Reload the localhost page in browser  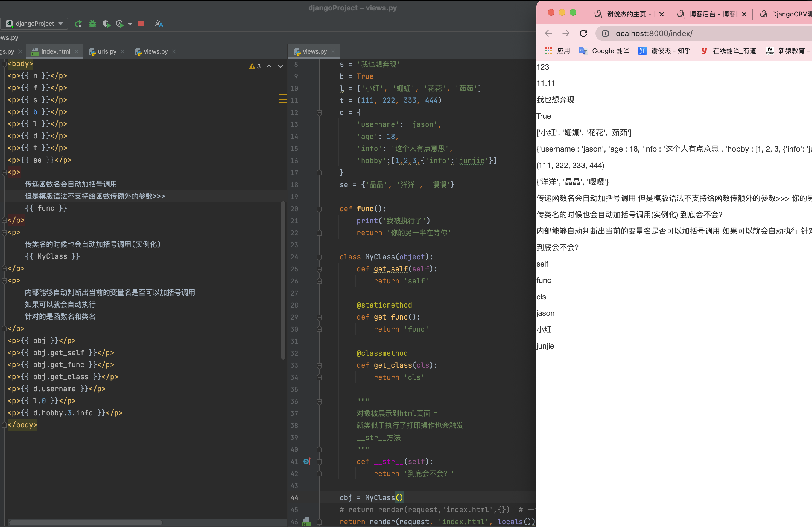[584, 33]
